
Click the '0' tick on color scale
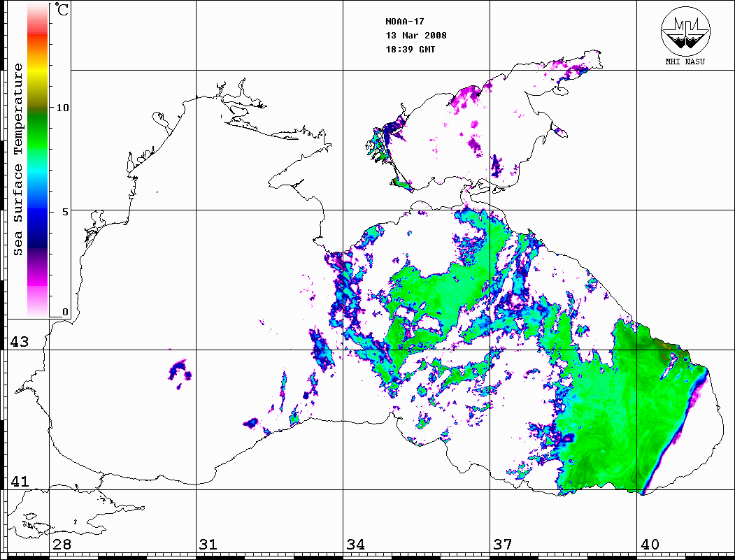(65, 312)
